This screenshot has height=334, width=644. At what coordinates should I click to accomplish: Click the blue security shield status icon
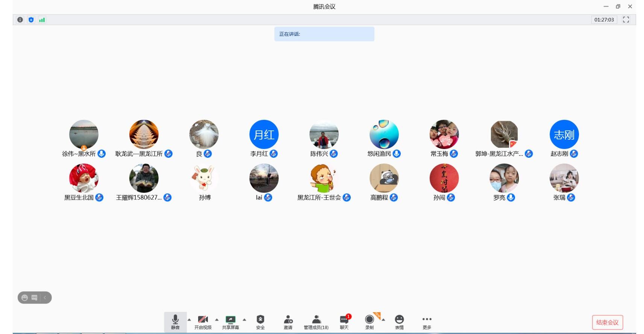pyautogui.click(x=31, y=20)
